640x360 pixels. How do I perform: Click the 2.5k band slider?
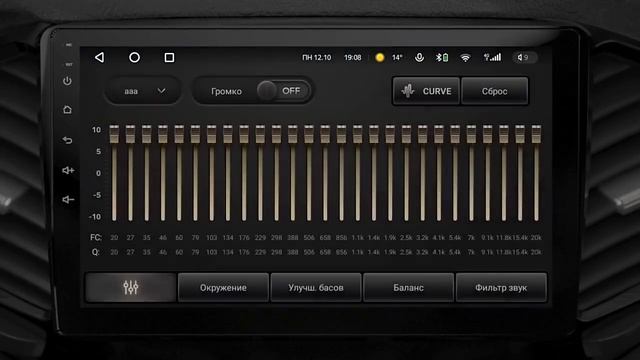pos(406,173)
